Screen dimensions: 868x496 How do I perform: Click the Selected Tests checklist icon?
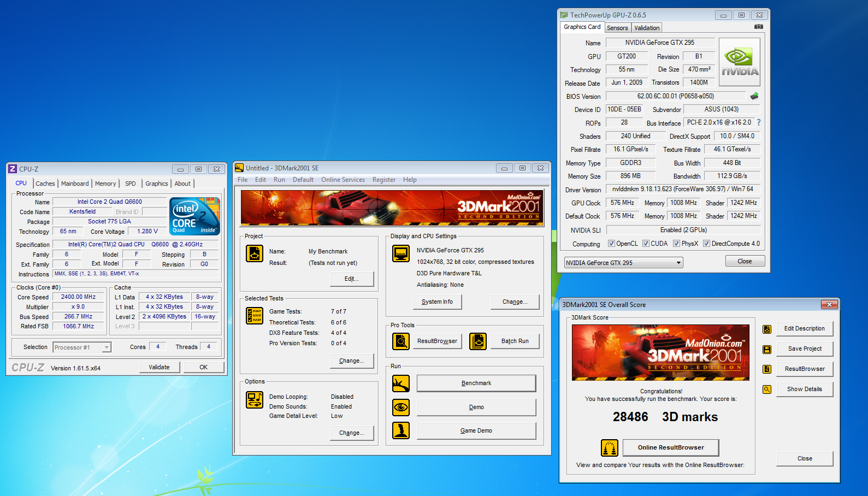255,316
